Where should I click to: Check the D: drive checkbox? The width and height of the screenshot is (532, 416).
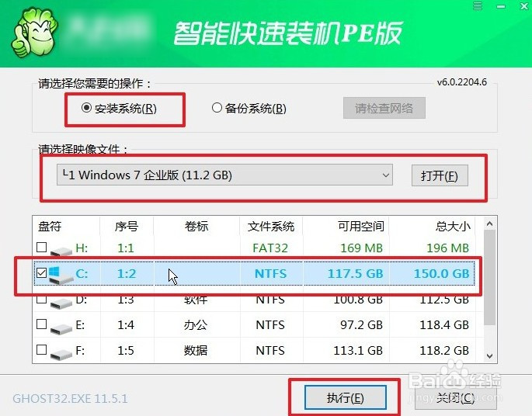(x=41, y=299)
